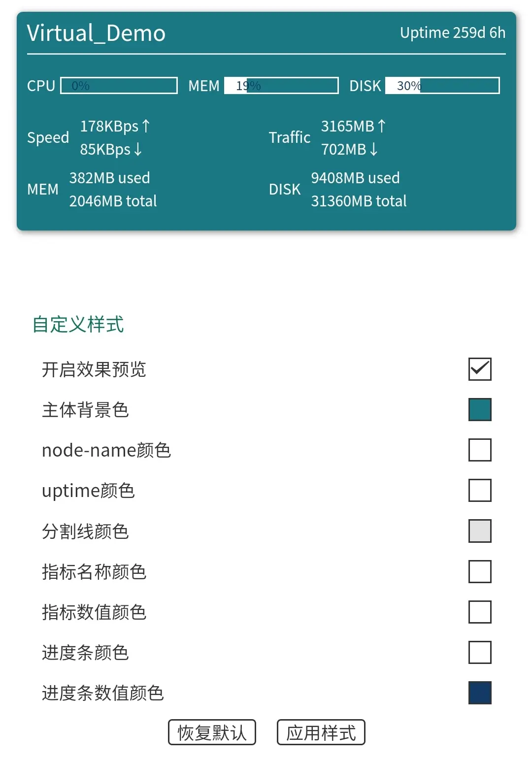Open the uptime颜色 color swatch
The image size is (532, 761).
click(480, 490)
